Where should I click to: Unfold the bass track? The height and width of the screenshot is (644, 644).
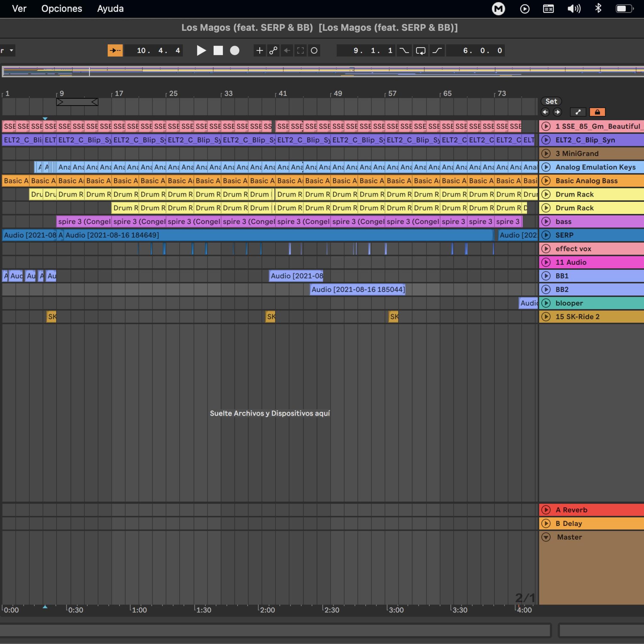(x=546, y=221)
